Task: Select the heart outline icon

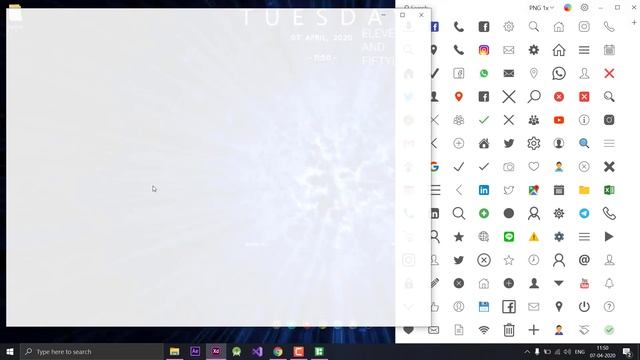Action: (x=533, y=167)
